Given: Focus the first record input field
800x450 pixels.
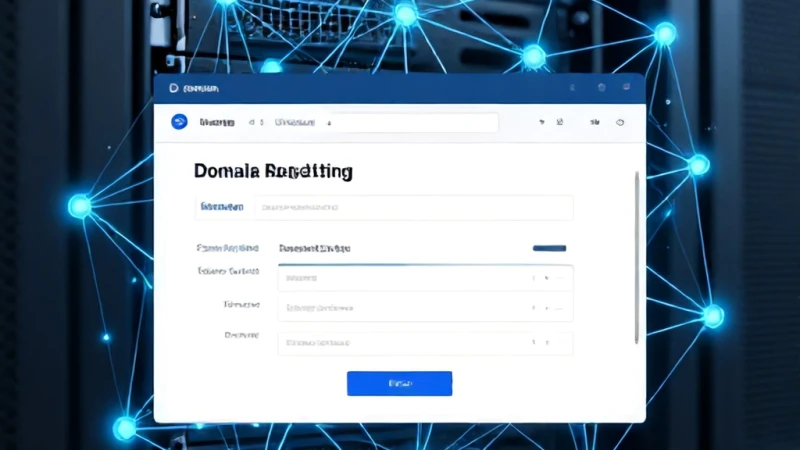Looking at the screenshot, I should pyautogui.click(x=425, y=278).
